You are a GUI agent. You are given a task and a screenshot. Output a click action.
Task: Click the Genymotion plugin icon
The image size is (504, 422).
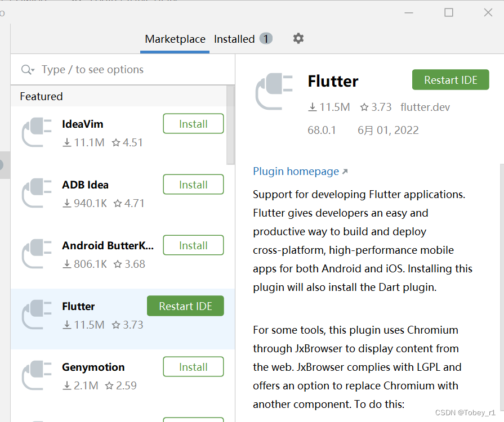[37, 375]
